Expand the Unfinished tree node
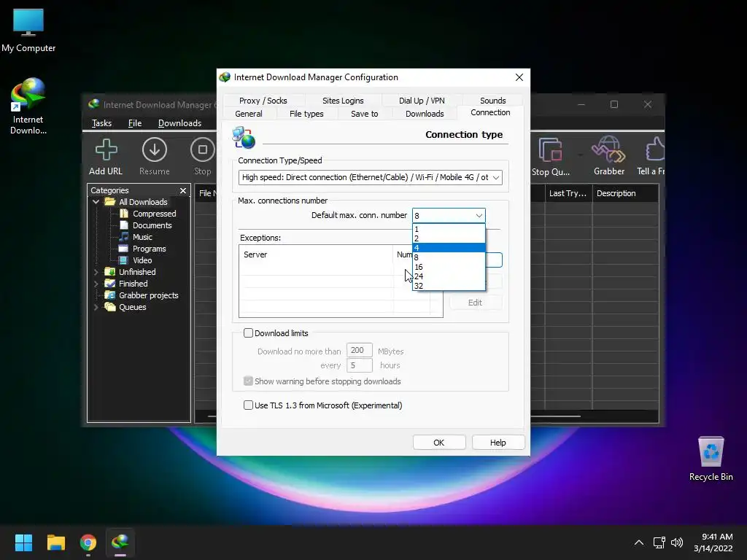Screen dimensions: 747x560 point(96,272)
